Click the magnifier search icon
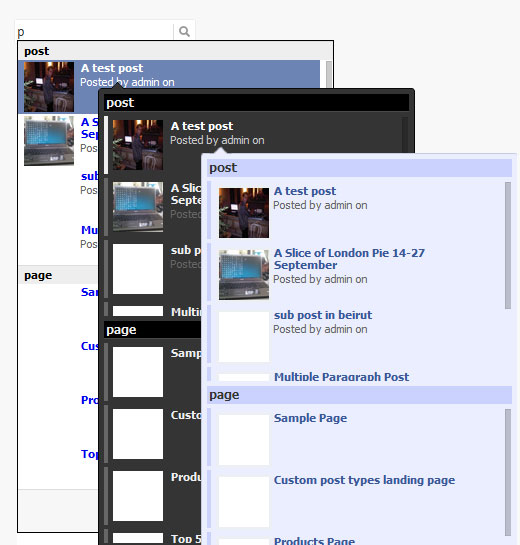 tap(184, 32)
